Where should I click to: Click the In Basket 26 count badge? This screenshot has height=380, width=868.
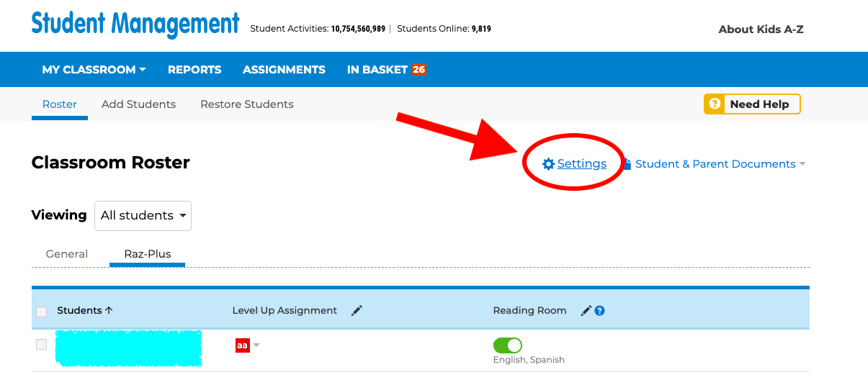tap(419, 70)
